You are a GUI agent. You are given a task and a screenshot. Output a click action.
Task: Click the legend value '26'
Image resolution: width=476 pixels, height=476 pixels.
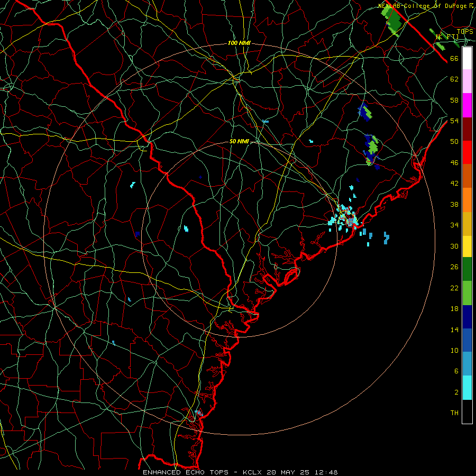pos(454,267)
